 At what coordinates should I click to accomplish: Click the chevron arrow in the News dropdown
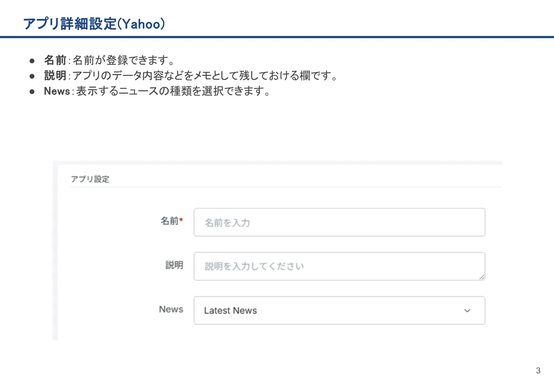467,311
